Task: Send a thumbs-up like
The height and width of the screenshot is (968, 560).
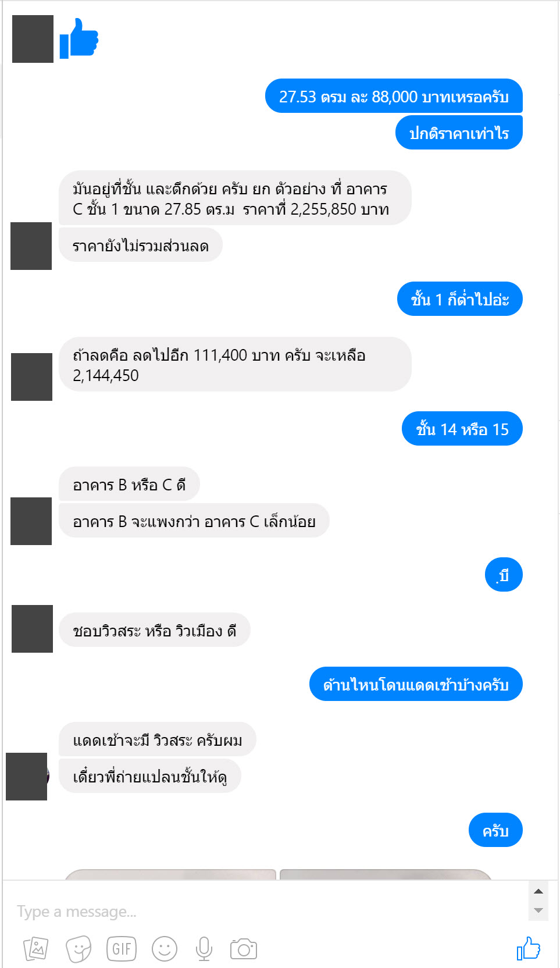Action: [529, 948]
